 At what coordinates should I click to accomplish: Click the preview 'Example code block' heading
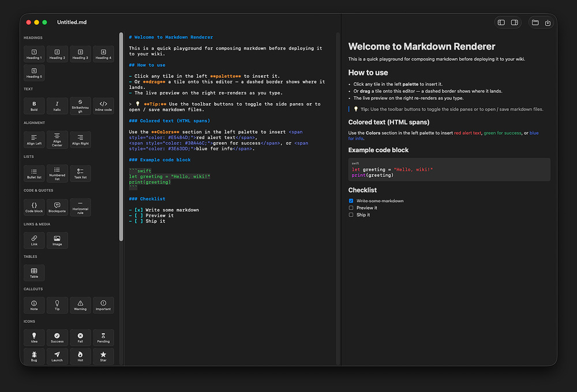coord(379,150)
